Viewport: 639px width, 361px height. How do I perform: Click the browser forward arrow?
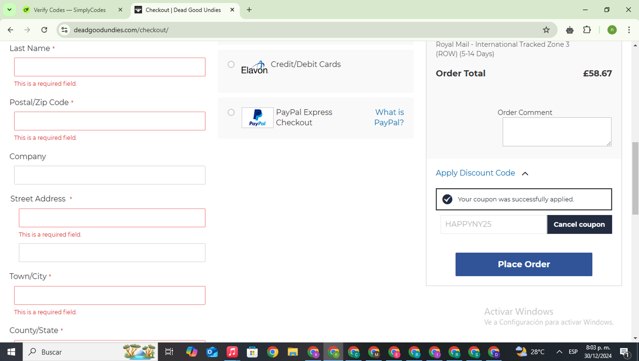pos(27,30)
